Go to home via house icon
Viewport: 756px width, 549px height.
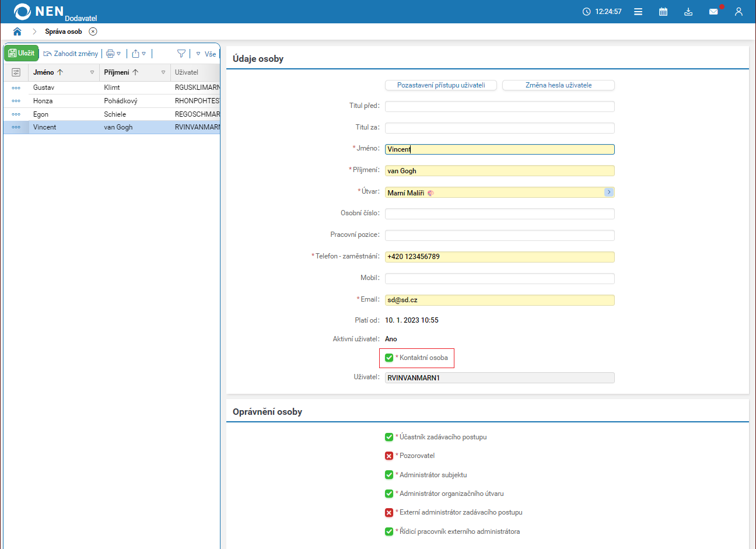tap(17, 32)
